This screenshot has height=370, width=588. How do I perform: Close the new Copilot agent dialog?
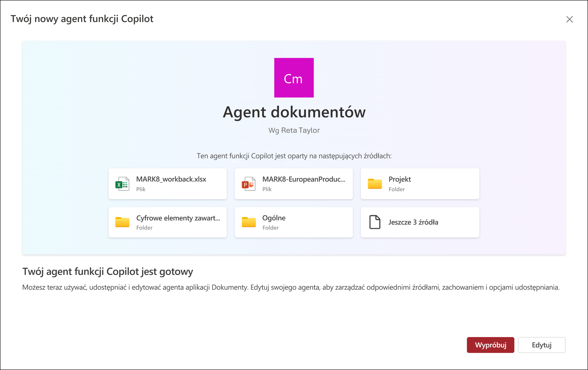pos(569,19)
